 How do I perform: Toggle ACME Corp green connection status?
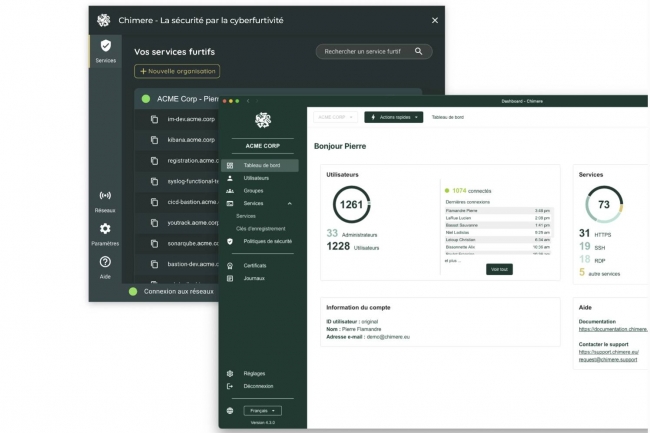pos(146,99)
